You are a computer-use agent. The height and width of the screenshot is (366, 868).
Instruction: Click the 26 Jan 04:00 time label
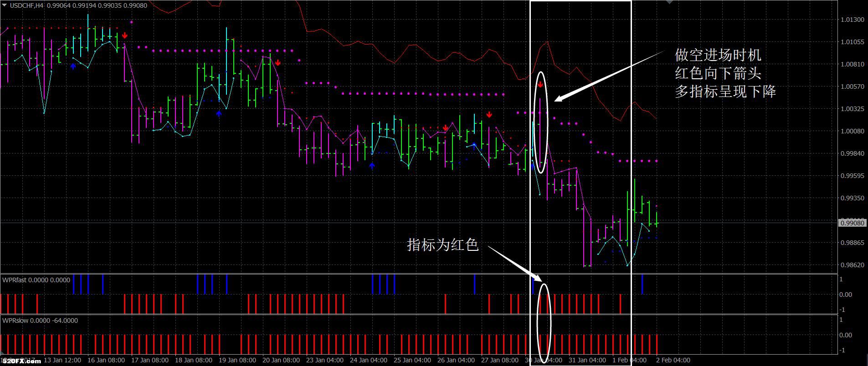456,360
